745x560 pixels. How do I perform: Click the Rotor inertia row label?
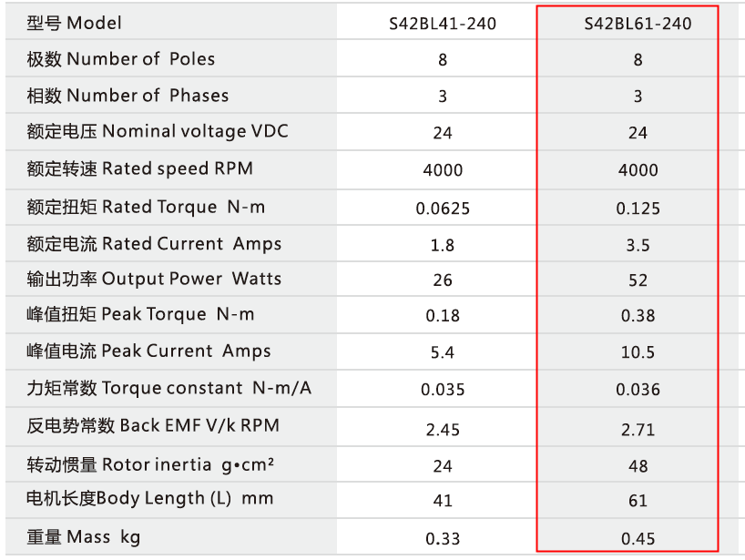click(151, 464)
